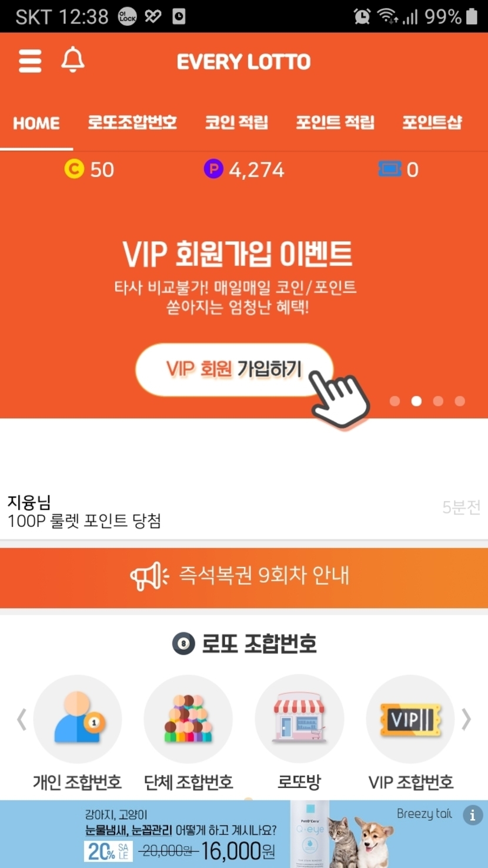The image size is (488, 868).
Task: Switch to 코인 적립 tab
Action: pos(236,122)
